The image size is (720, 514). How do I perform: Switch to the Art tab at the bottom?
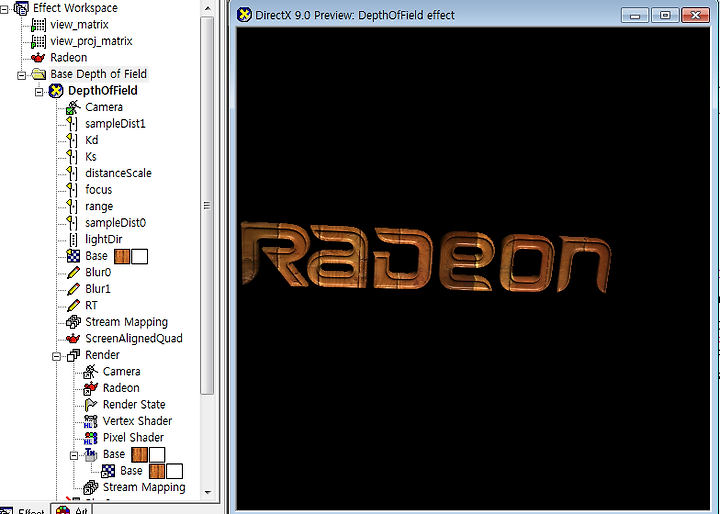pyautogui.click(x=72, y=509)
